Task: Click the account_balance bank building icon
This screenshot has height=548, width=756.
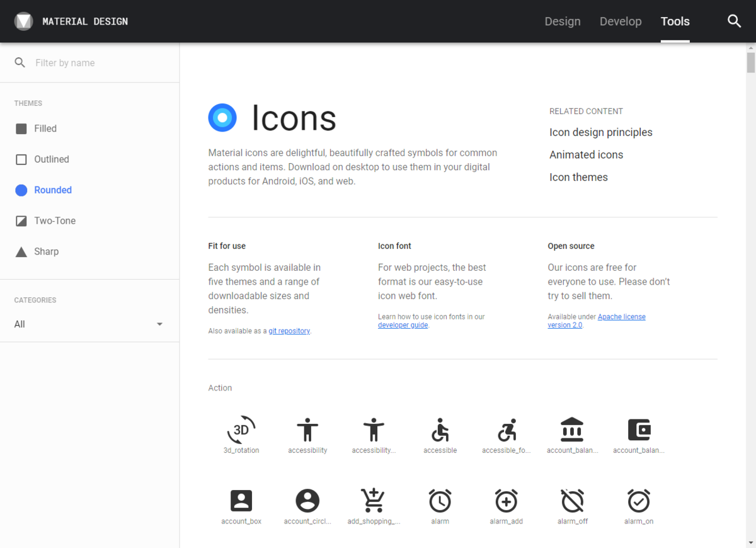Action: click(572, 430)
